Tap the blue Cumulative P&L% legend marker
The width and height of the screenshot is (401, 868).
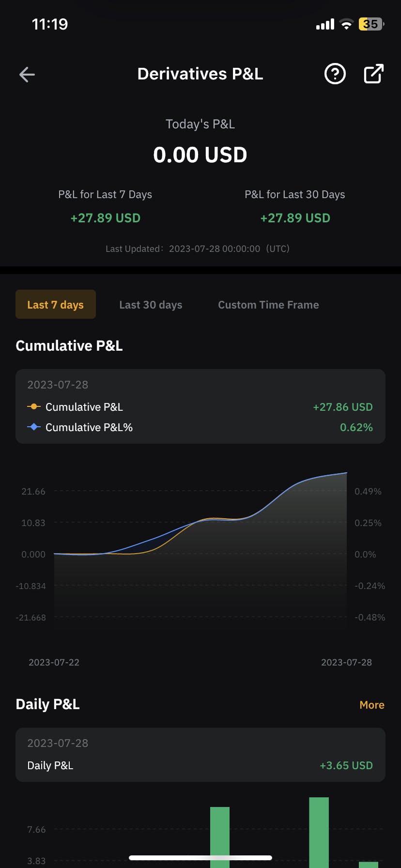click(33, 427)
